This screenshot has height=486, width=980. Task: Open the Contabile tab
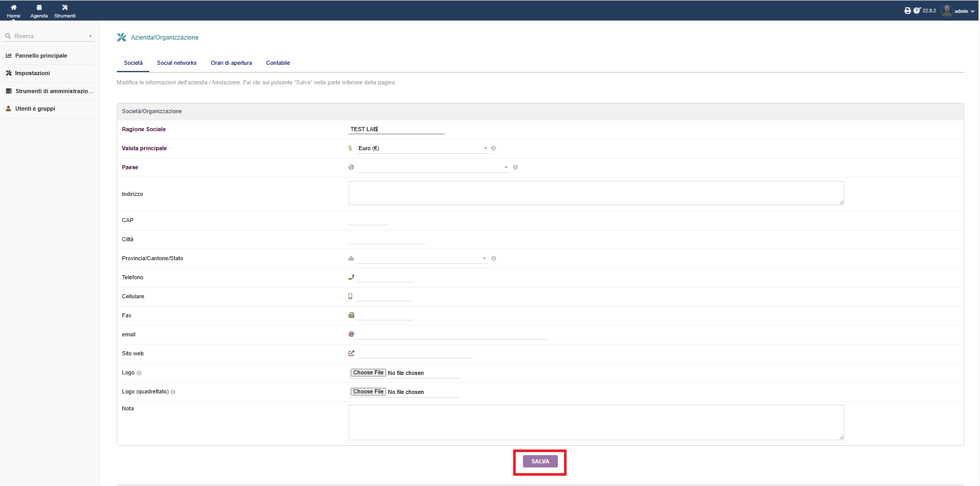[278, 63]
